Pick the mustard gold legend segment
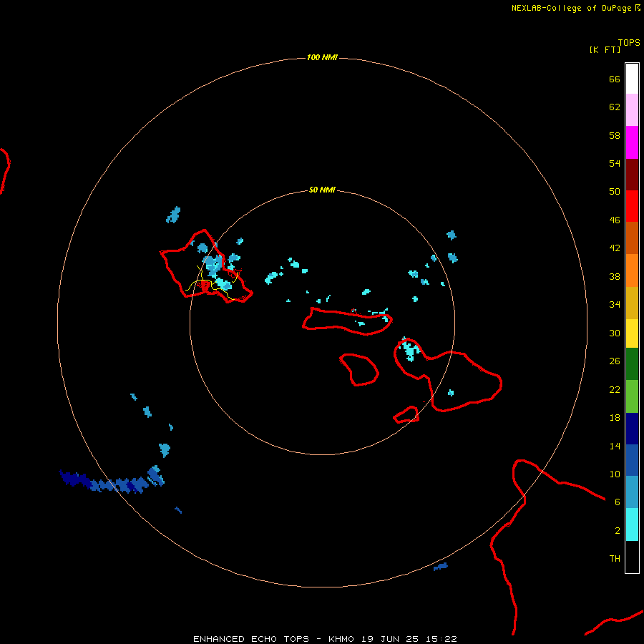This screenshot has height=644, width=644. [632, 303]
